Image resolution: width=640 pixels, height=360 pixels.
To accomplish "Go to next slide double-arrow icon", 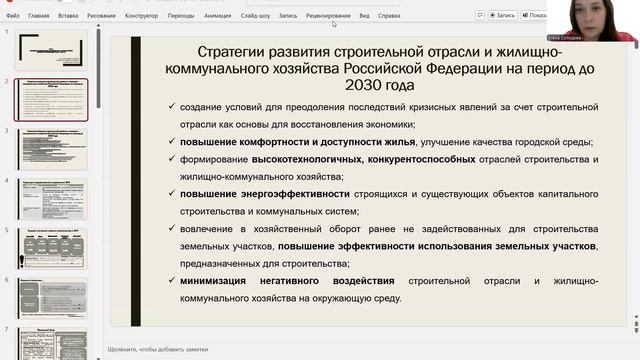I will coord(636,330).
